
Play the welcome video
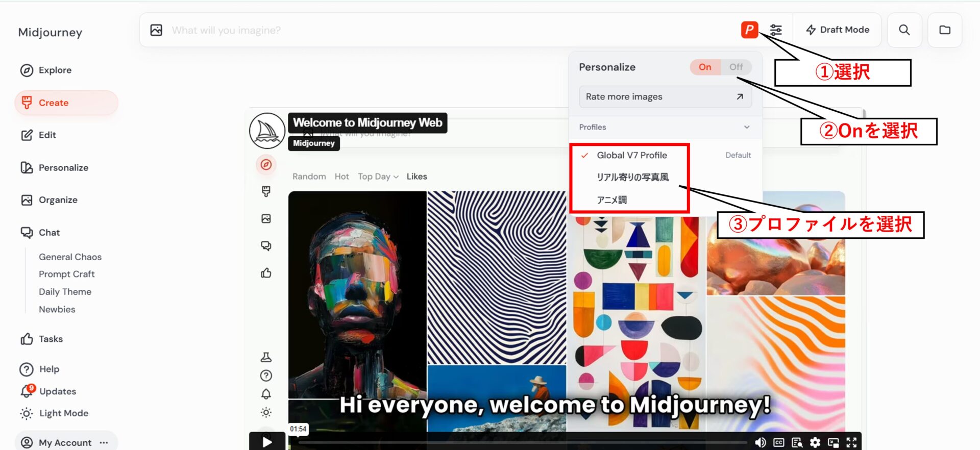tap(267, 441)
